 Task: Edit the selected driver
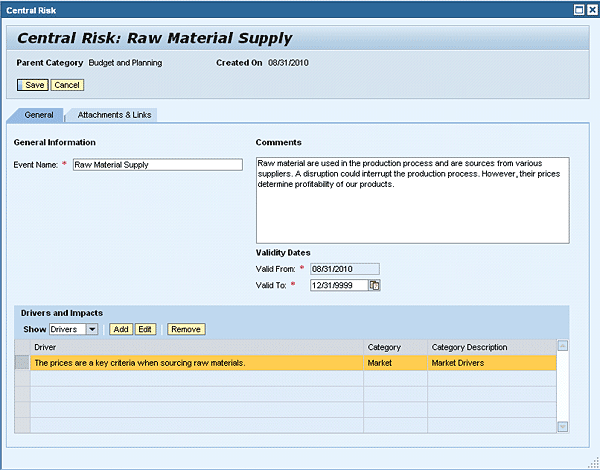[x=145, y=329]
